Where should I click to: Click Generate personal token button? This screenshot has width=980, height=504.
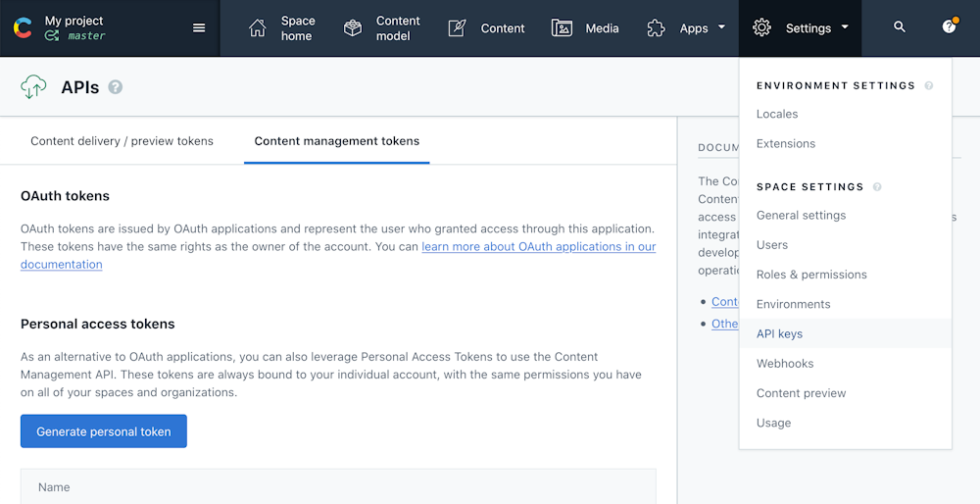[104, 431]
